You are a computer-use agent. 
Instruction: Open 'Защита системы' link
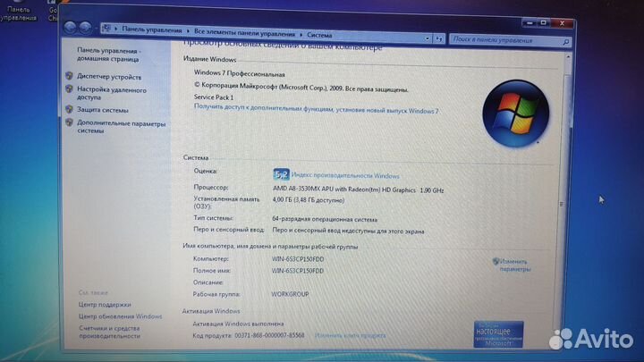click(103, 110)
